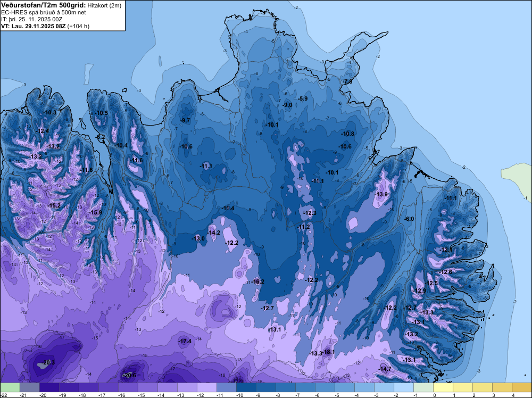Click the -20.6 temperature label
Image resolution: width=532 pixels, height=398 pixels.
[x=129, y=375]
